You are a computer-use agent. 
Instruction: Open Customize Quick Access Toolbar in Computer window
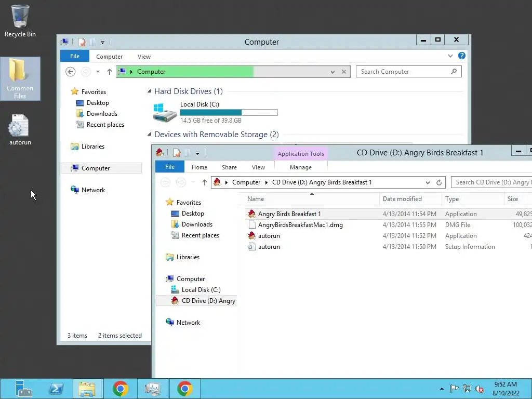(x=102, y=42)
